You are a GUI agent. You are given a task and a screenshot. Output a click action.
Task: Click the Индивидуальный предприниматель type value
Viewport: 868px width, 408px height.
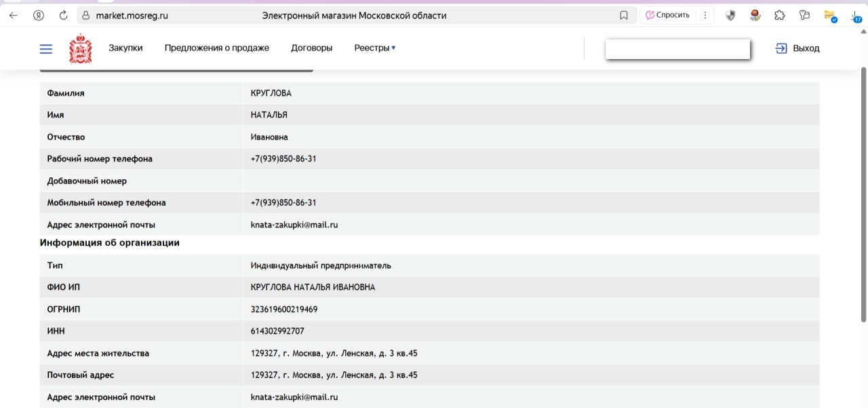coord(321,265)
